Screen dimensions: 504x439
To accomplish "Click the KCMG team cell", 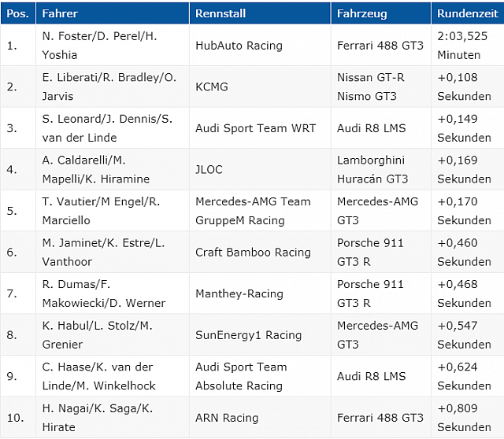I will [260, 87].
